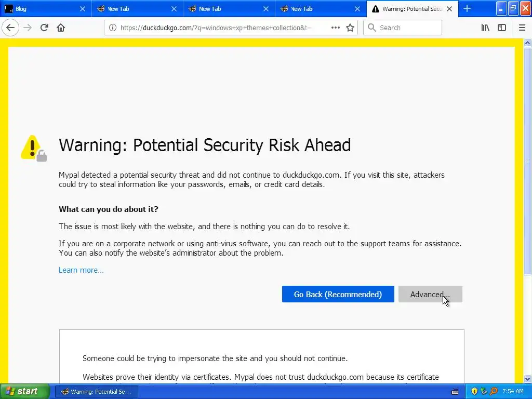This screenshot has height=399, width=532.
Task: Switch to the second New Tab
Action: click(229, 9)
